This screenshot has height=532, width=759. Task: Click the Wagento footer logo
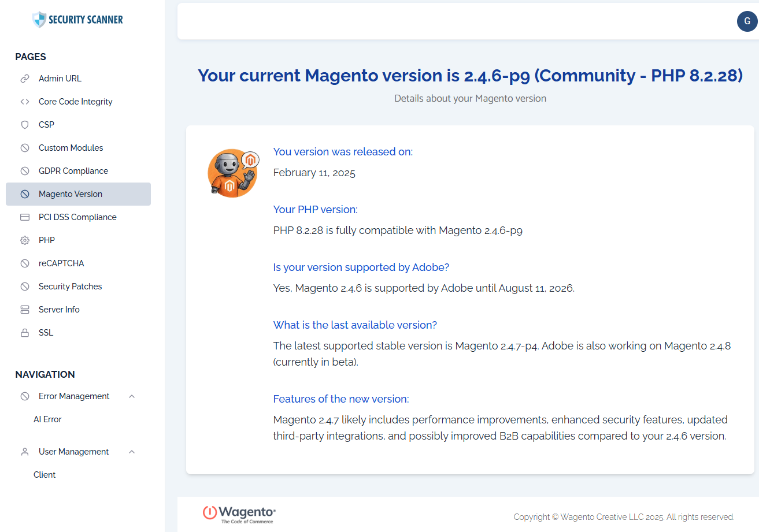tap(239, 514)
